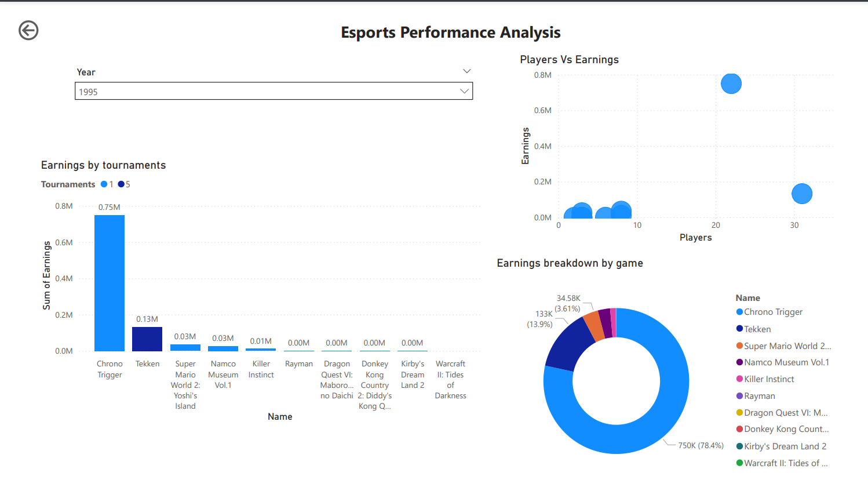Select the Tekken bar in chart
Screen dimensions: 868x487
[147, 339]
